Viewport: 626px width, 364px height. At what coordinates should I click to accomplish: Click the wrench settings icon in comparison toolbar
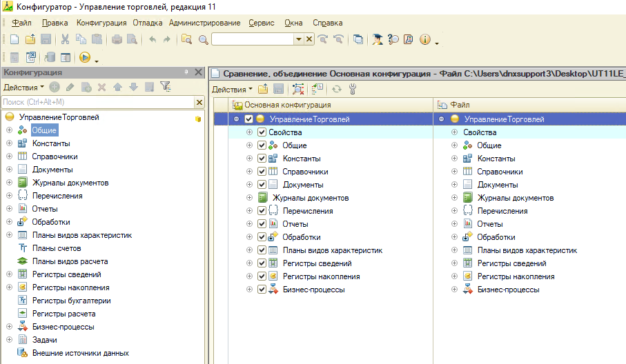353,89
